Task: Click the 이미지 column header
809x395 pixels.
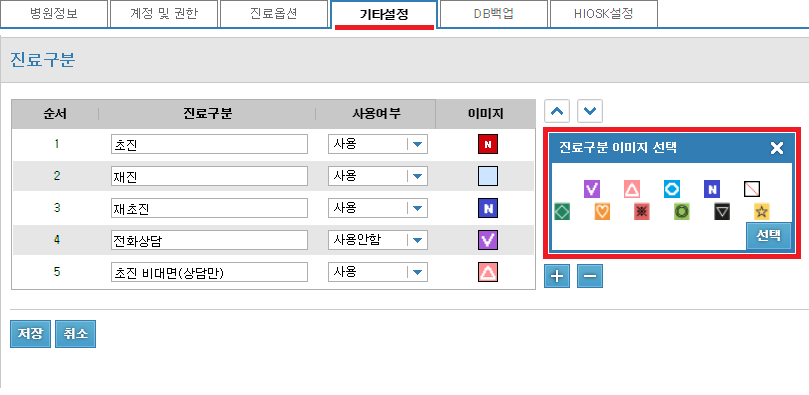Action: (486, 114)
